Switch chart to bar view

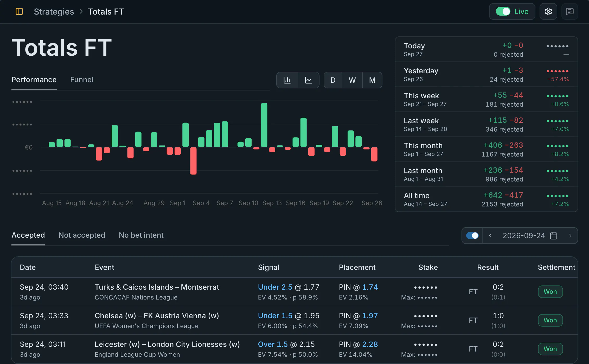(287, 80)
